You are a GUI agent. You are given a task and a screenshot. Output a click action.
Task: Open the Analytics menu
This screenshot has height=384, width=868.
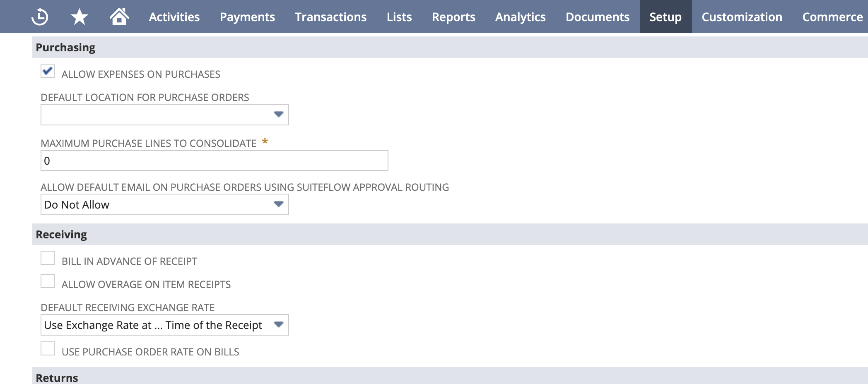[521, 17]
